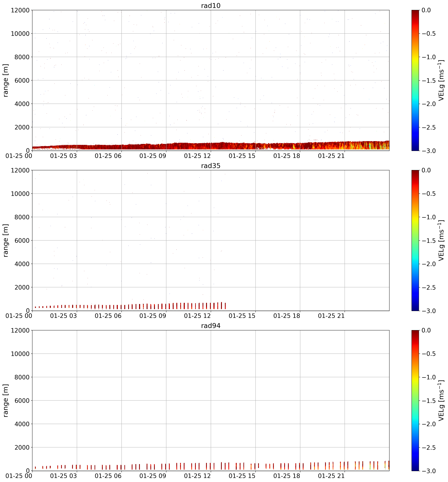This screenshot has height=482, width=448.
Task: Click the -2.0 tick on rad94's colorbar
Action: [429, 424]
